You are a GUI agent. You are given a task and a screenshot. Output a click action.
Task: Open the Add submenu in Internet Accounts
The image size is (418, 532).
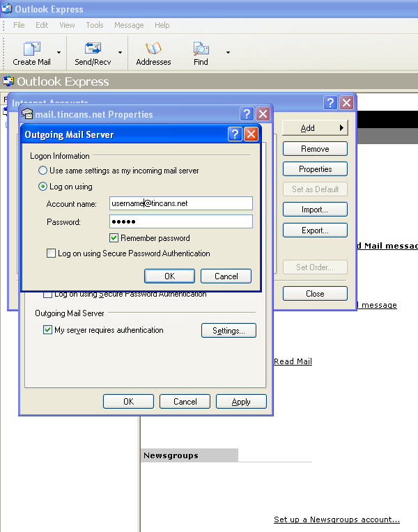tap(315, 128)
